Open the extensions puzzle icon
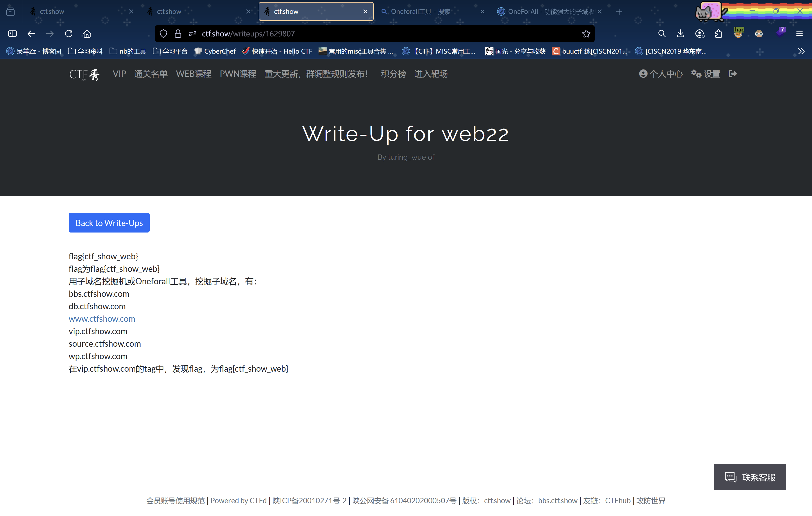 (x=719, y=34)
